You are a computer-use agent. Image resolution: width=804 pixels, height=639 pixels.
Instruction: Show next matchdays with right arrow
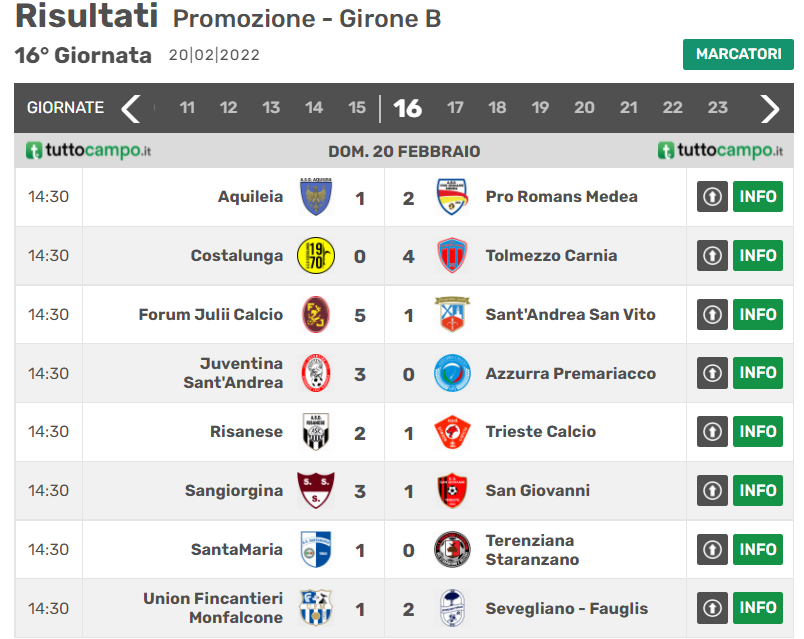769,108
